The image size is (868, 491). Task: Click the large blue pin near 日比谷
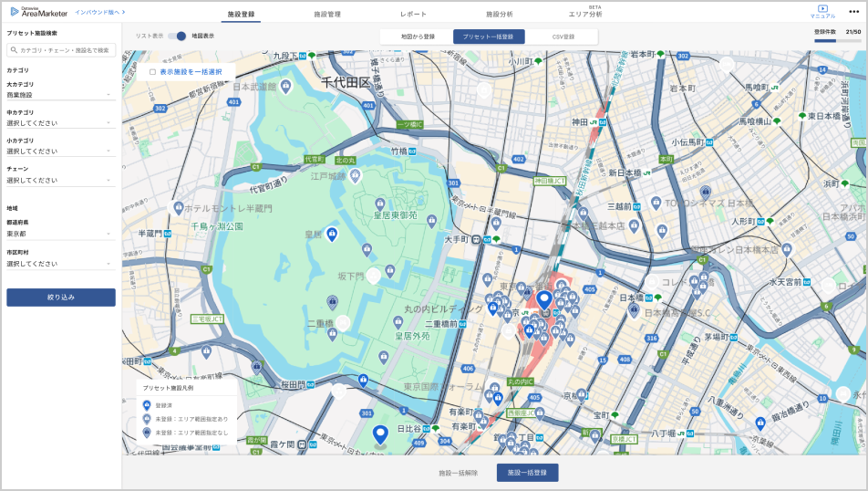click(x=380, y=434)
